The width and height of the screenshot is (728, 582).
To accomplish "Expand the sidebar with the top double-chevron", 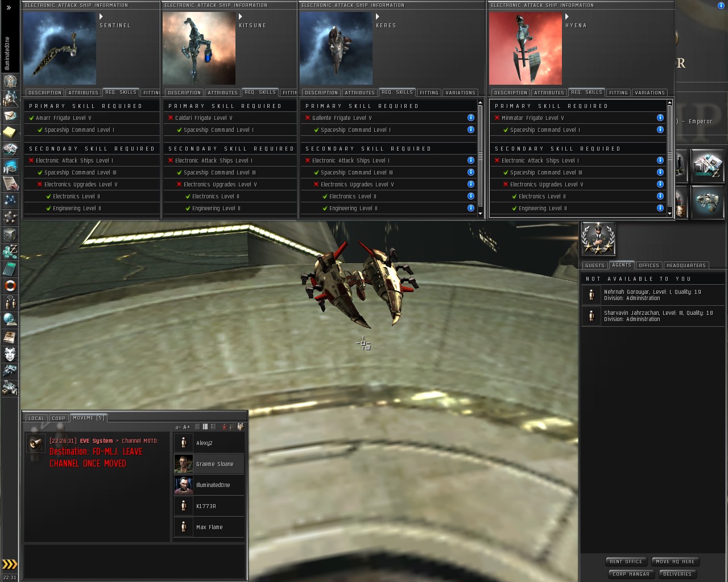I will [9, 7].
